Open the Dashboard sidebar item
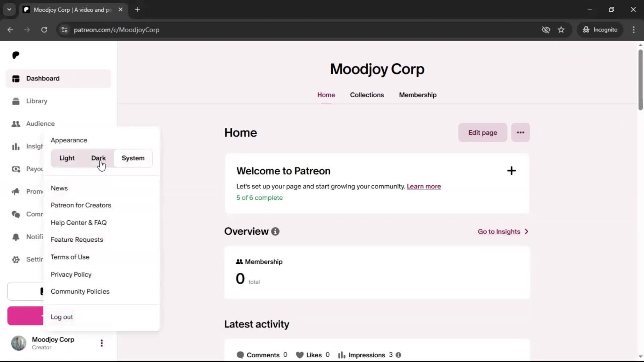The width and height of the screenshot is (644, 362). pos(58,78)
